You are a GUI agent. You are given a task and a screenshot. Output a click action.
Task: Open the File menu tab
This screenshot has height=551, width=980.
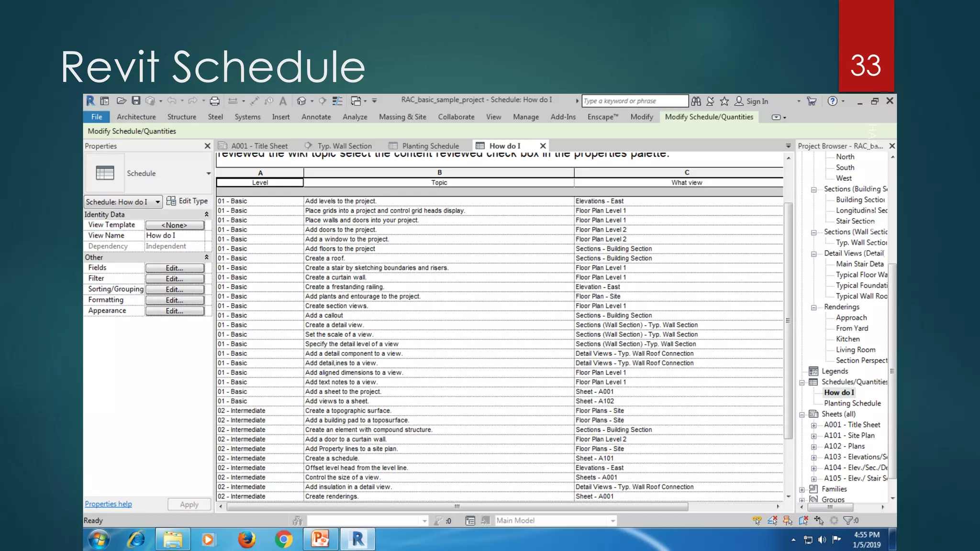97,117
